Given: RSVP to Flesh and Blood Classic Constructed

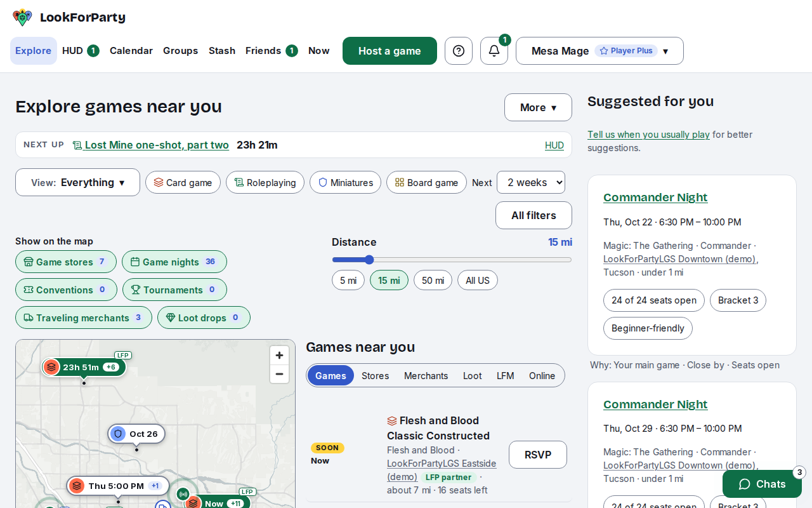Looking at the screenshot, I should click(538, 455).
